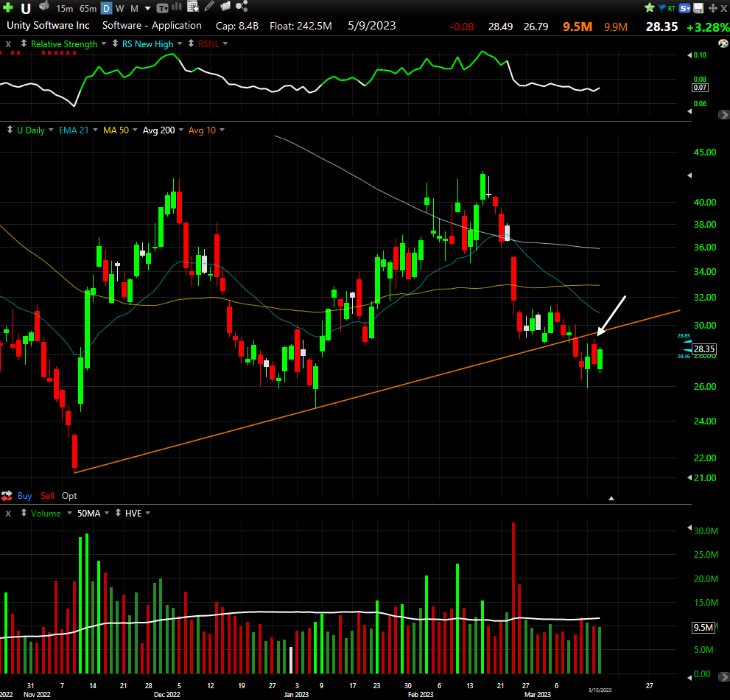Image resolution: width=730 pixels, height=700 pixels.
Task: Click the Avg 200 indicator label
Action: pos(159,130)
